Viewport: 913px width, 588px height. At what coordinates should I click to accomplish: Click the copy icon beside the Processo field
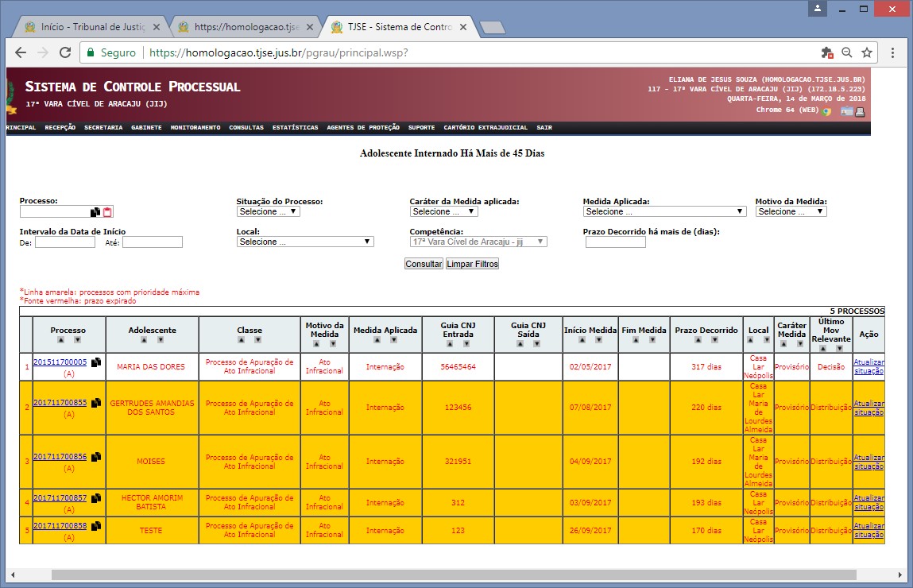coord(95,212)
